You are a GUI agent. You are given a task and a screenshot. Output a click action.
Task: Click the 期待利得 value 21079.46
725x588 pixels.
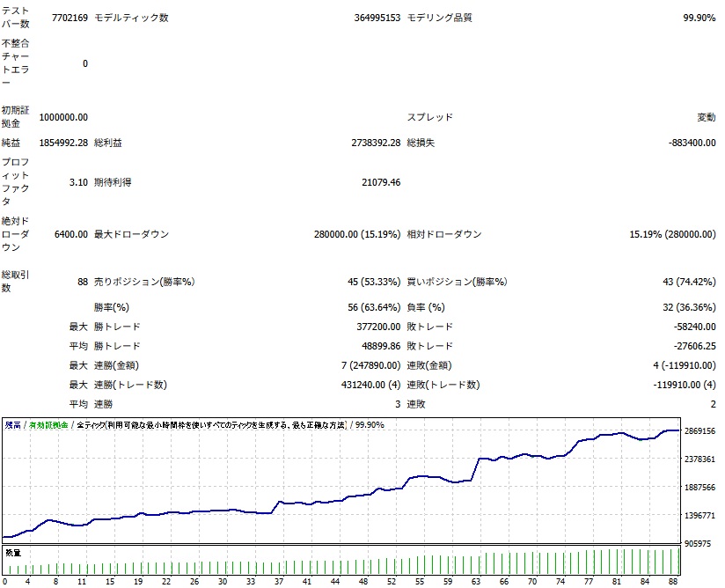point(381,182)
